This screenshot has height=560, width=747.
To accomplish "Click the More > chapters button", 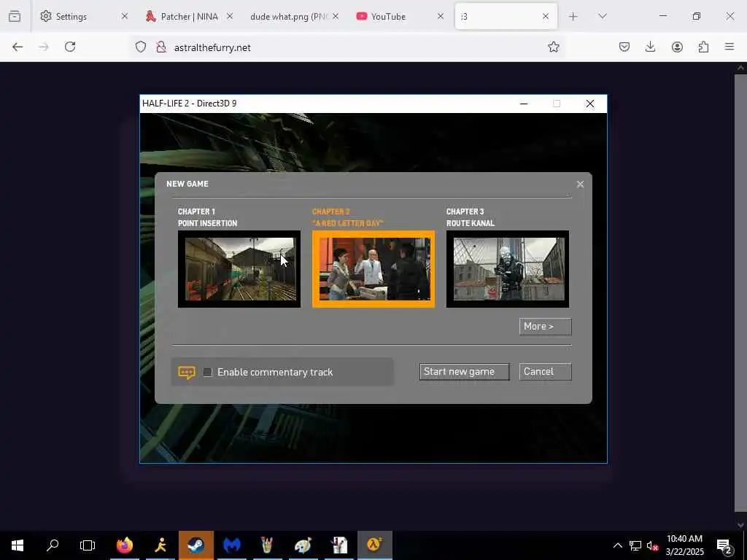I will (x=545, y=326).
